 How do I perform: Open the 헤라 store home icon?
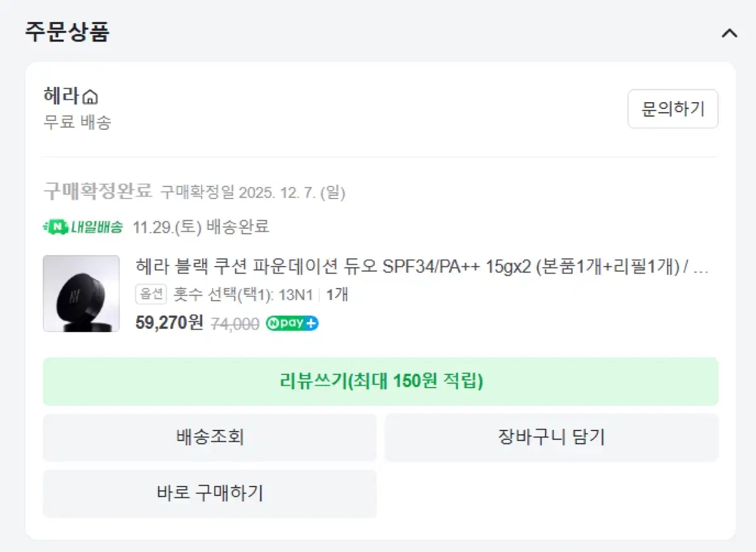(91, 97)
